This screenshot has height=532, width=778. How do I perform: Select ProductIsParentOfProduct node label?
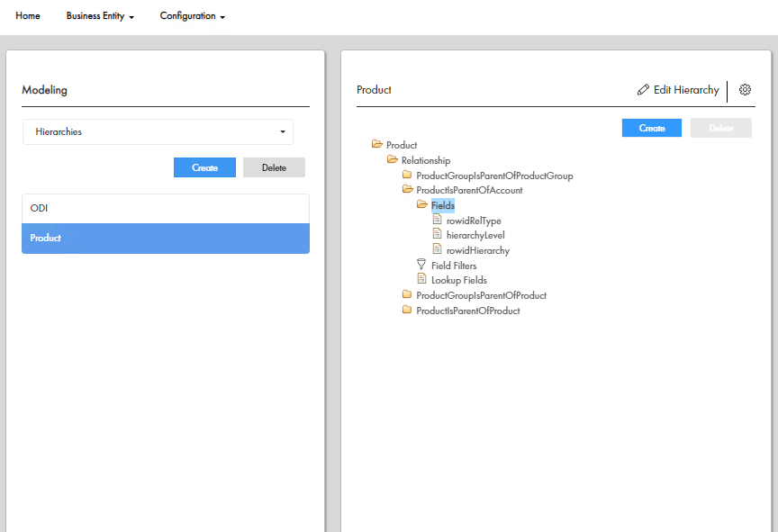coord(468,311)
